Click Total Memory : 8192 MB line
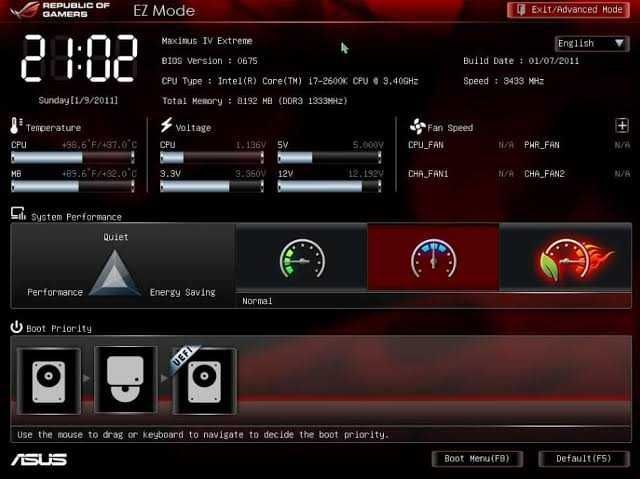Image resolution: width=640 pixels, height=479 pixels. [x=255, y=101]
